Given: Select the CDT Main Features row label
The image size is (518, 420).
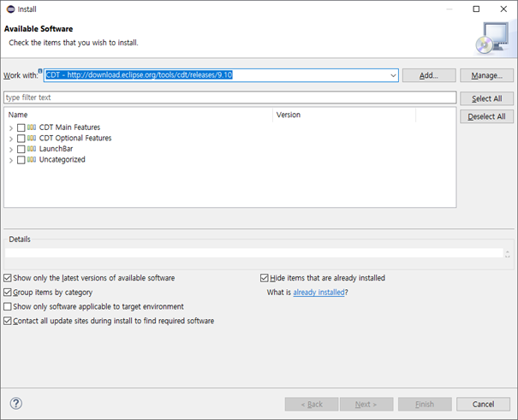Looking at the screenshot, I should click(69, 127).
